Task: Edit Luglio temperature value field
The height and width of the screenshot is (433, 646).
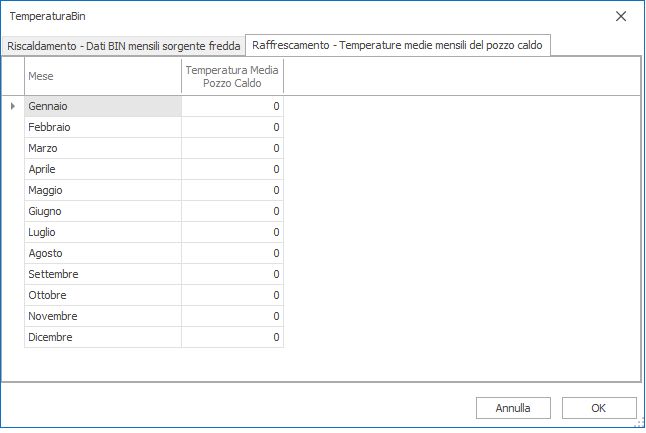Action: point(232,232)
